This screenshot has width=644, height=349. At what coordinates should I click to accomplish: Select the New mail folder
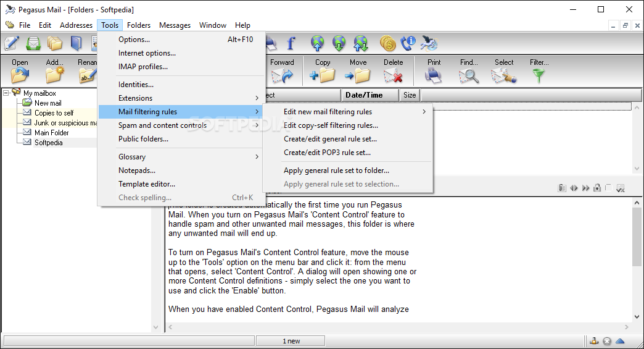click(x=47, y=103)
